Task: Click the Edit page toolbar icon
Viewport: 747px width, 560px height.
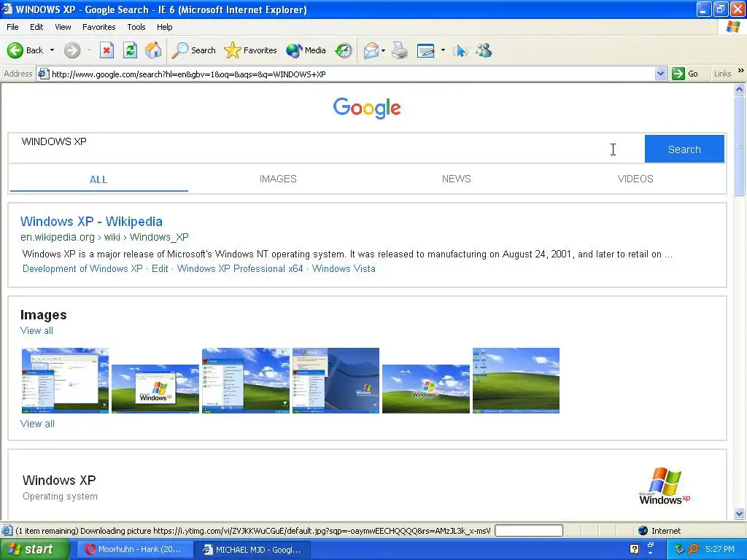Action: click(425, 50)
